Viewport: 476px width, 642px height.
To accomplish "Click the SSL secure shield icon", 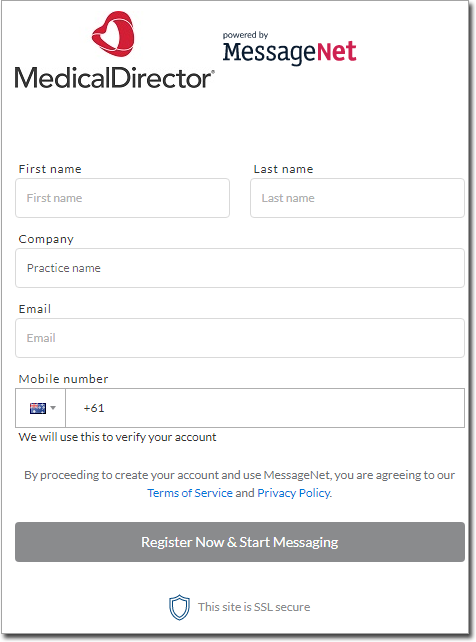I will point(179,607).
